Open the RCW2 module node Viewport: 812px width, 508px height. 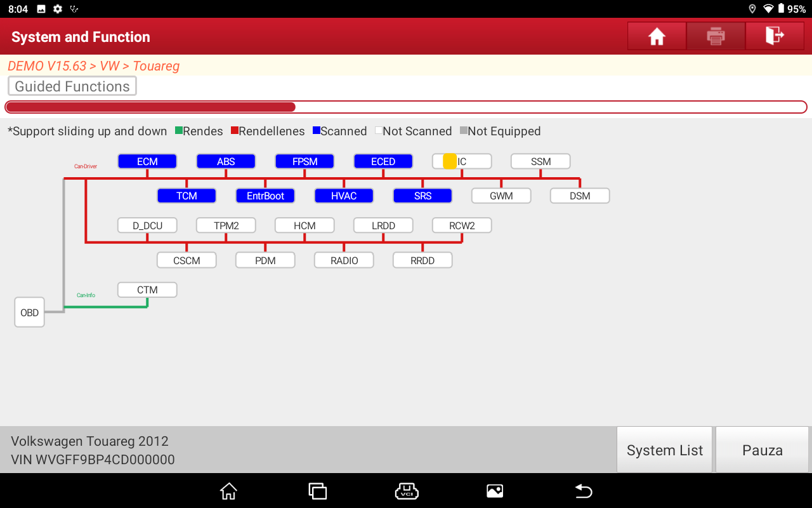(x=462, y=225)
